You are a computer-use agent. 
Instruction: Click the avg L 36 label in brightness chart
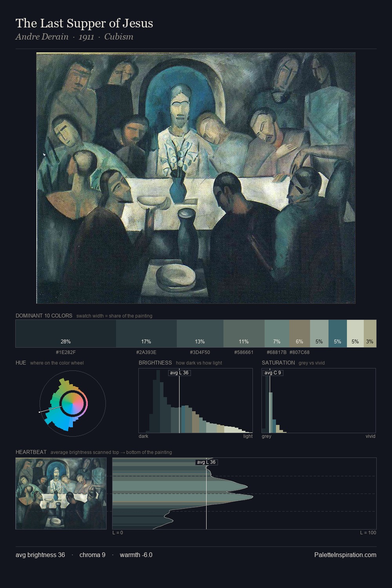click(179, 373)
